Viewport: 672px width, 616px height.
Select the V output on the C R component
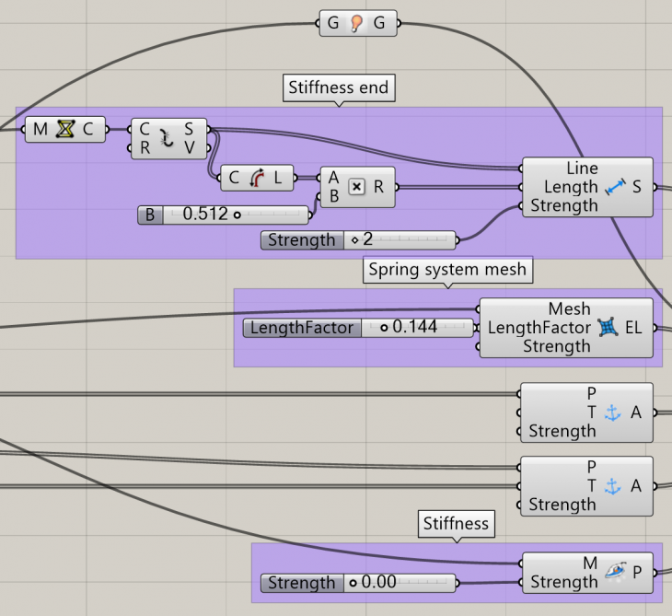[x=189, y=147]
